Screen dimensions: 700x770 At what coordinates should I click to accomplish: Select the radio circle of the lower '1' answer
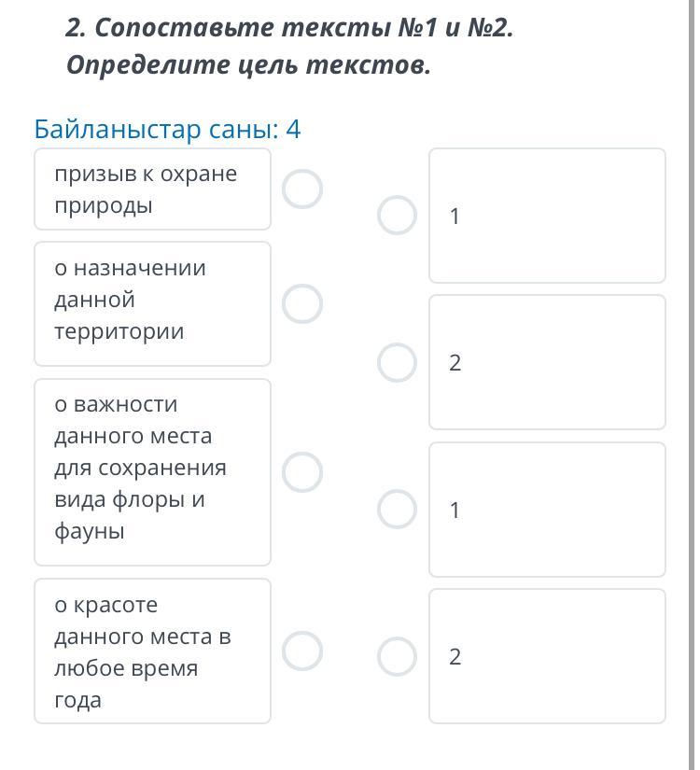[397, 510]
